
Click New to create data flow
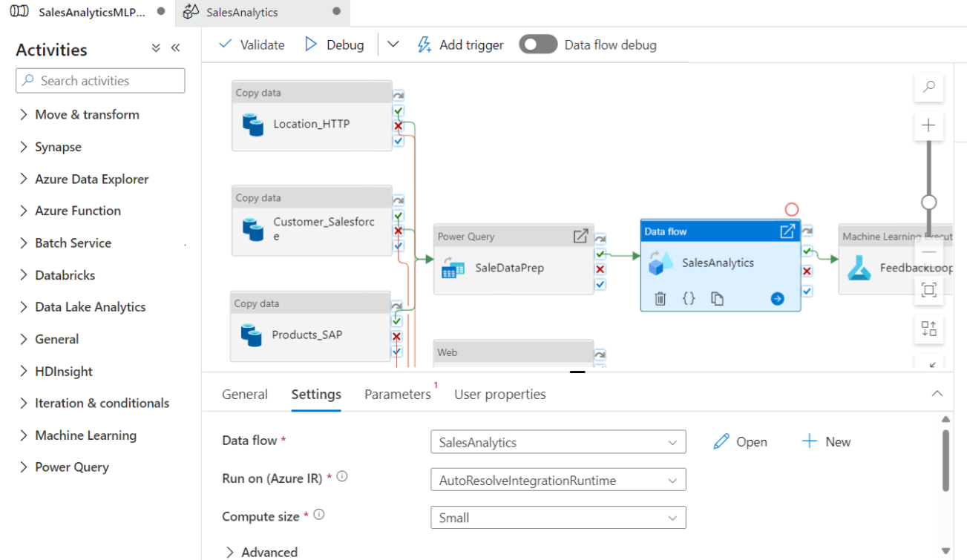click(x=826, y=442)
